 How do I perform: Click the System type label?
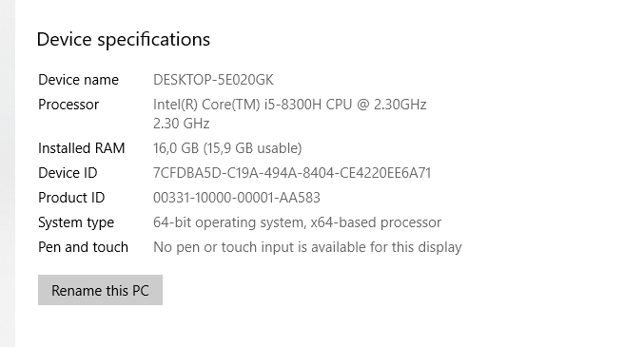click(x=76, y=222)
